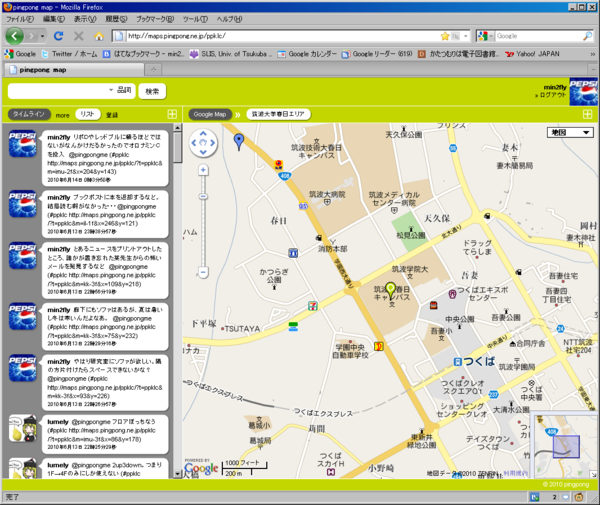The height and width of the screenshot is (505, 600).
Task: Select the pingpong map tab
Action: 74,70
